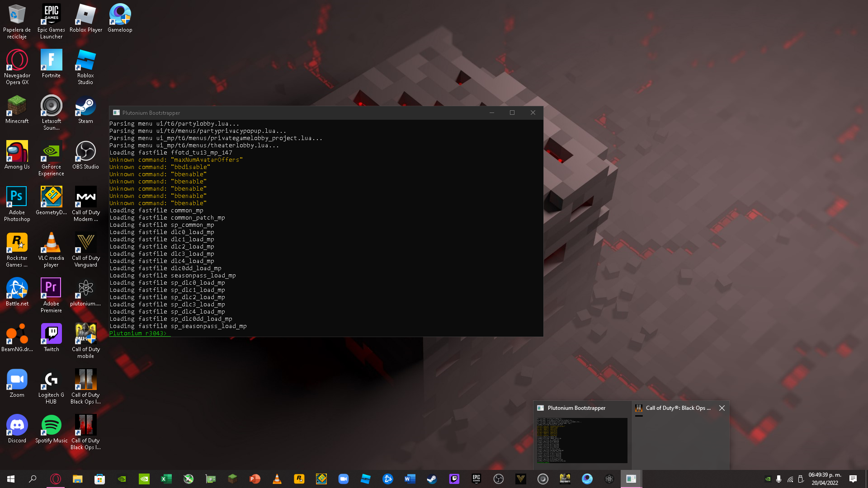Open Steam from the taskbar
The height and width of the screenshot is (488, 868).
(x=432, y=479)
